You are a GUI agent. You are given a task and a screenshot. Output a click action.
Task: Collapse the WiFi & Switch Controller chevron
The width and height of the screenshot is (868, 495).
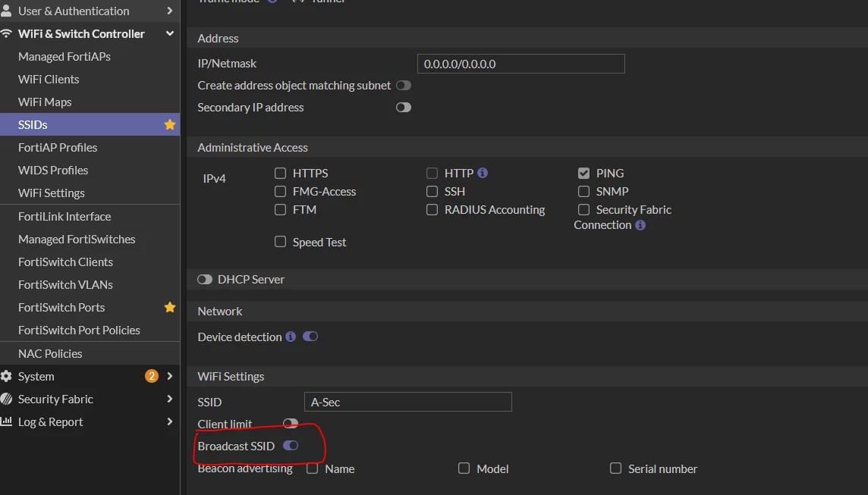point(169,34)
